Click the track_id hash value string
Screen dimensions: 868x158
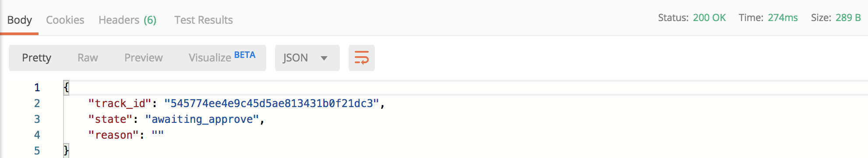click(x=272, y=103)
